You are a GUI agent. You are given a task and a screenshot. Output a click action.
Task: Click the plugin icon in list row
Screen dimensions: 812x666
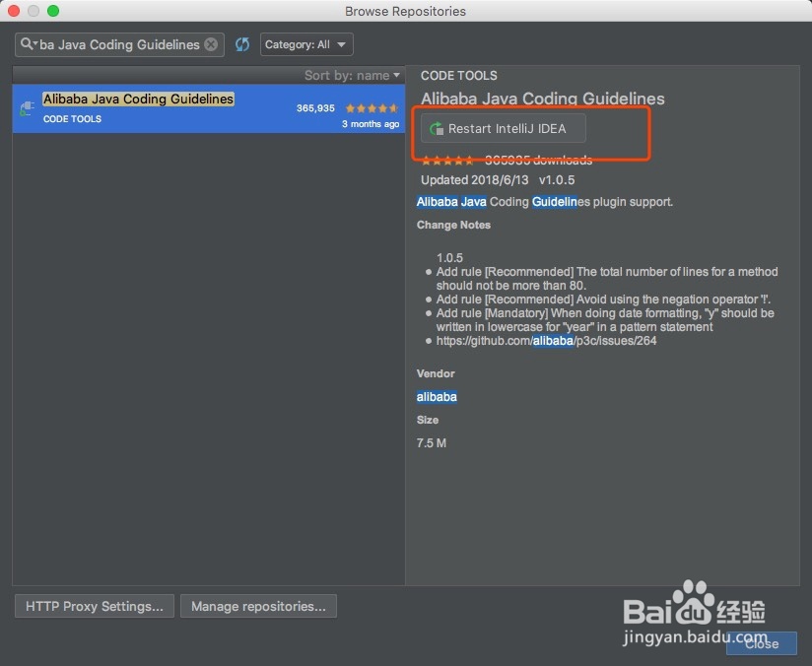coord(27,108)
